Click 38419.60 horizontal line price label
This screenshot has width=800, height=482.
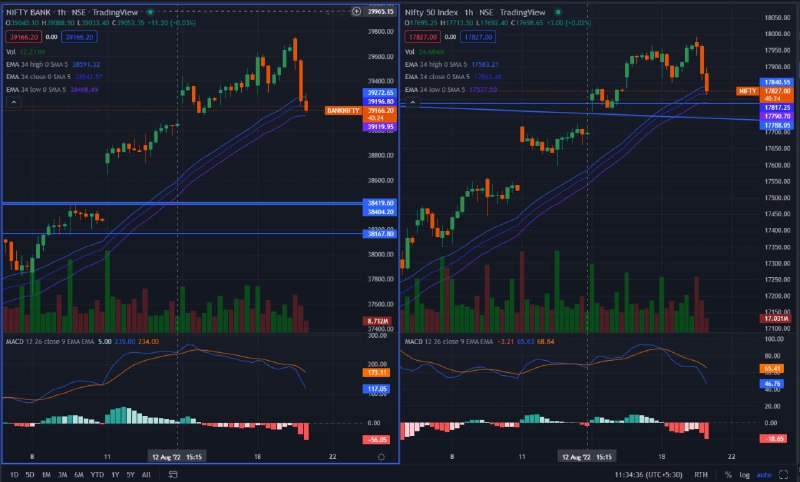click(x=380, y=203)
